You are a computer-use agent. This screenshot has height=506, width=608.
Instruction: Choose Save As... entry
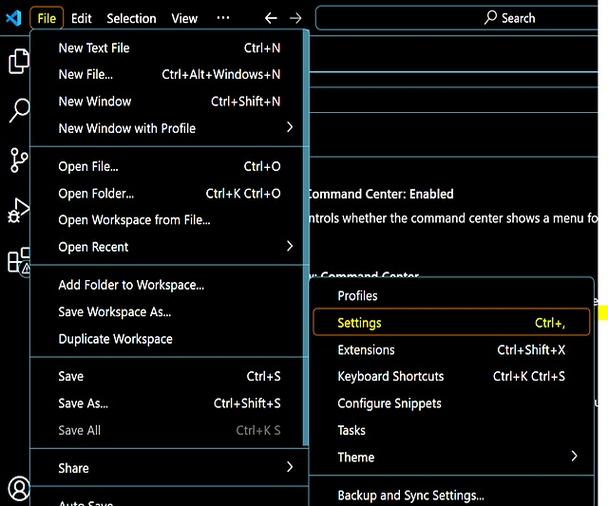[169, 404]
